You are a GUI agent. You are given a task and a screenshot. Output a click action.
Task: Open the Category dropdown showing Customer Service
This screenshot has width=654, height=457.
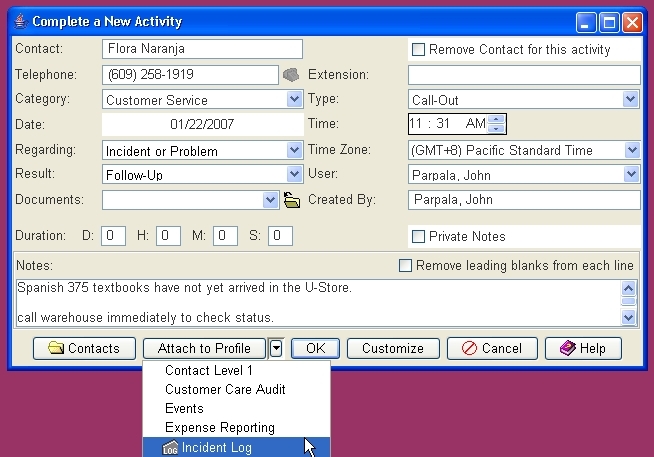pos(294,100)
